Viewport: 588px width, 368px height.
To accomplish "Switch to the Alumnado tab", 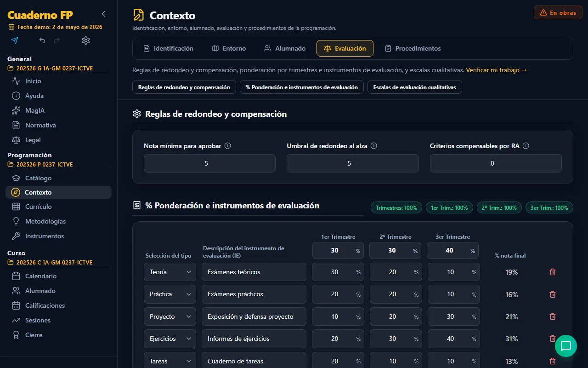I will click(x=285, y=48).
